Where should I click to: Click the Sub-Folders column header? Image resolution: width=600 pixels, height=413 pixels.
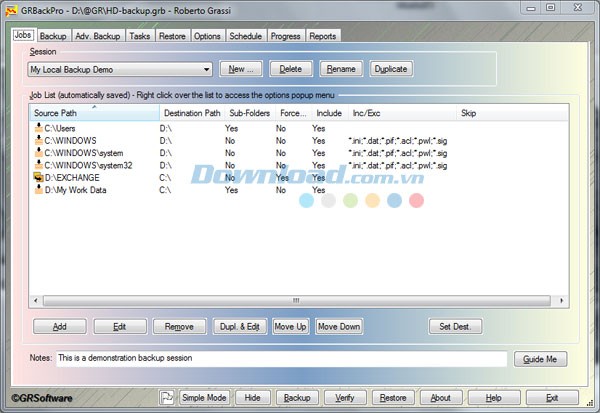pos(250,113)
